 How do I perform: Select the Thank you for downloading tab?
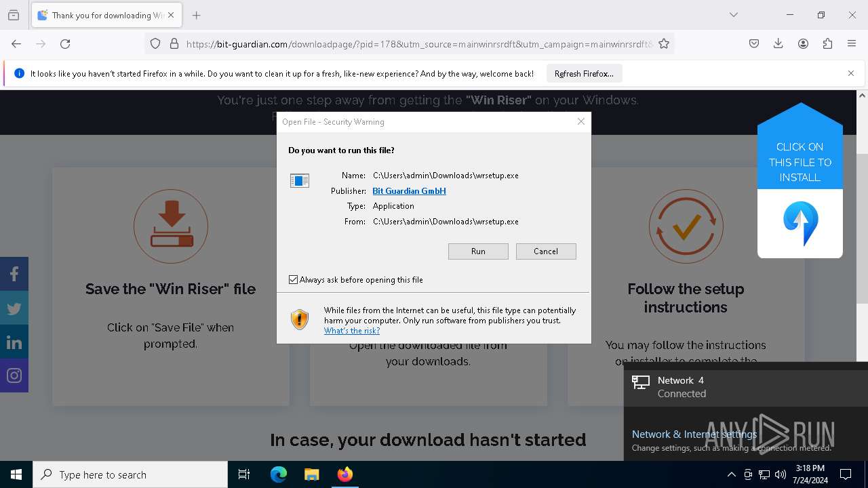(x=106, y=15)
